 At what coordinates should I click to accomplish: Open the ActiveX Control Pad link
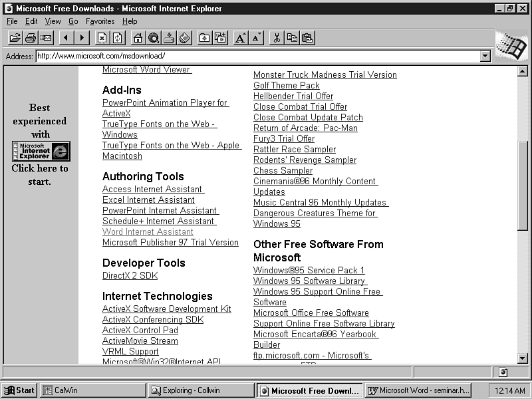140,330
